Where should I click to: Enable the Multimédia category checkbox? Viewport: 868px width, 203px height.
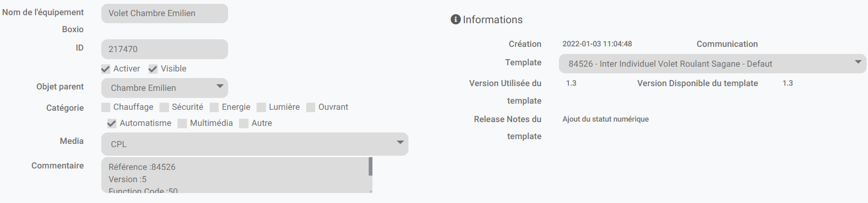pos(182,124)
